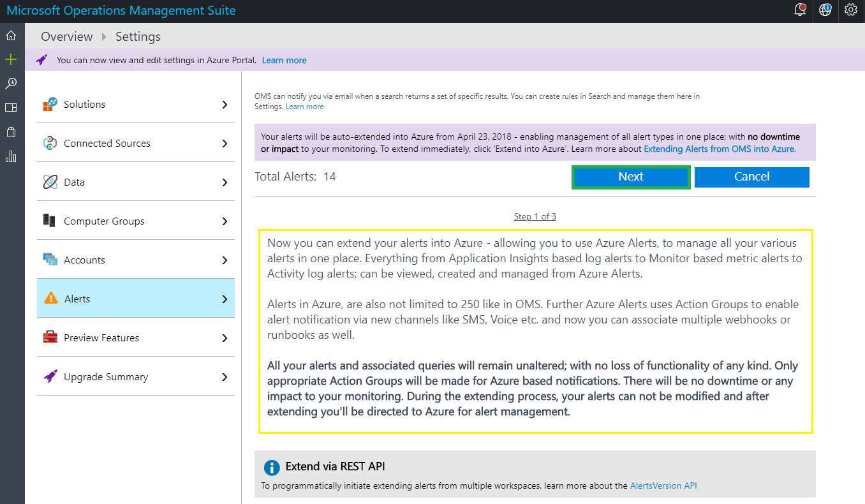The height and width of the screenshot is (504, 865).
Task: Click the Computer Groups server icon
Action: tap(50, 221)
